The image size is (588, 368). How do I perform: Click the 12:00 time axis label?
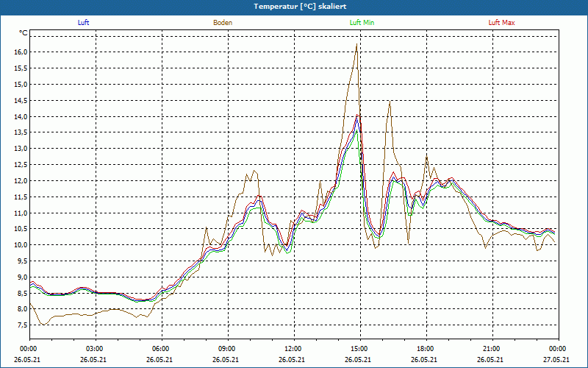point(293,349)
